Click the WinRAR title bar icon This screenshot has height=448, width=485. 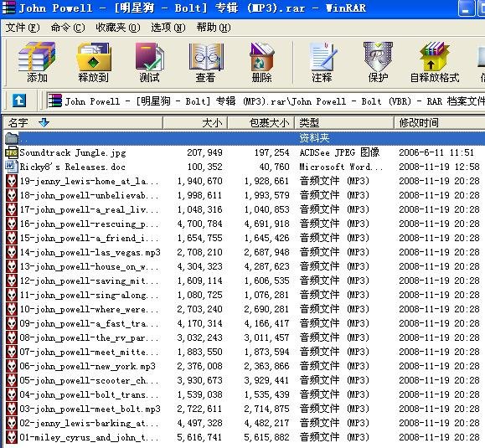(8, 8)
